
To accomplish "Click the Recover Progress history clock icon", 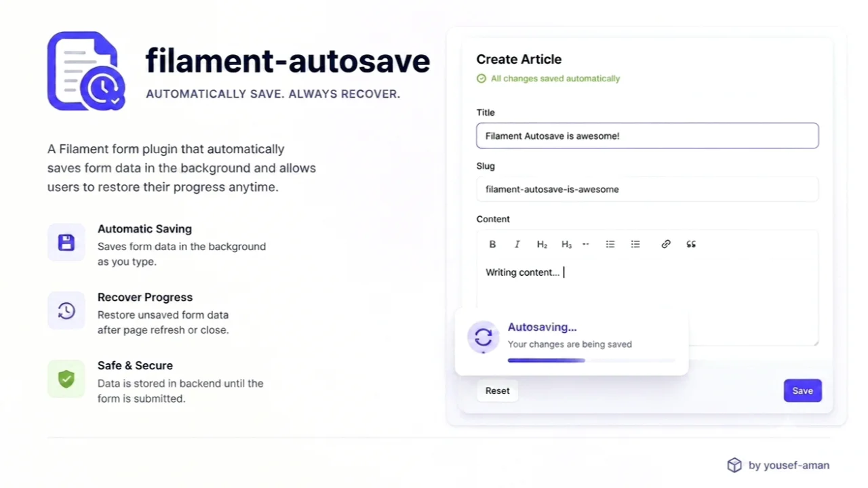I will point(66,310).
